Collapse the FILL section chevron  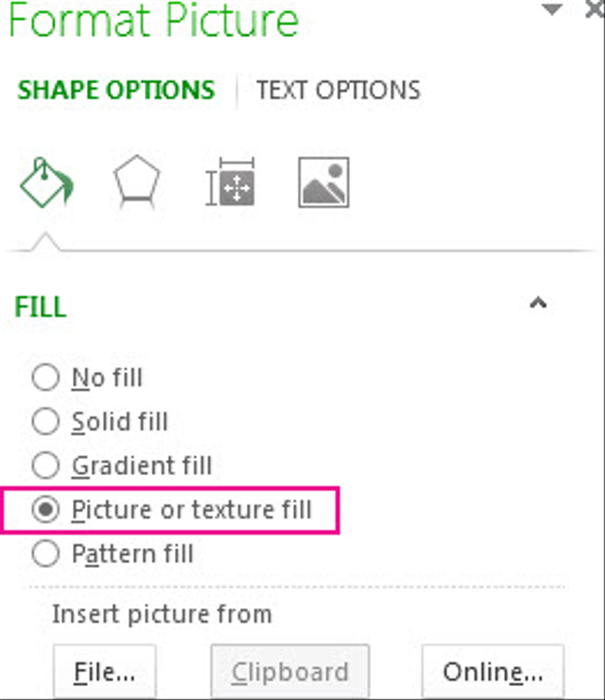(x=538, y=303)
